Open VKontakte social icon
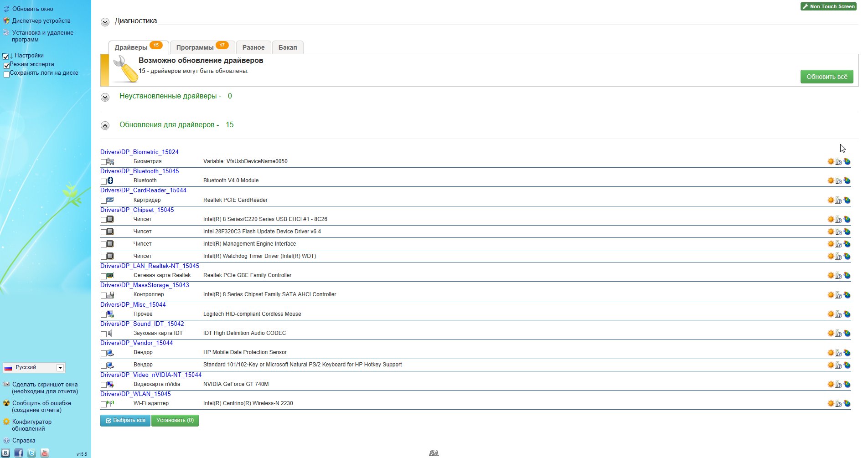 coord(5,453)
